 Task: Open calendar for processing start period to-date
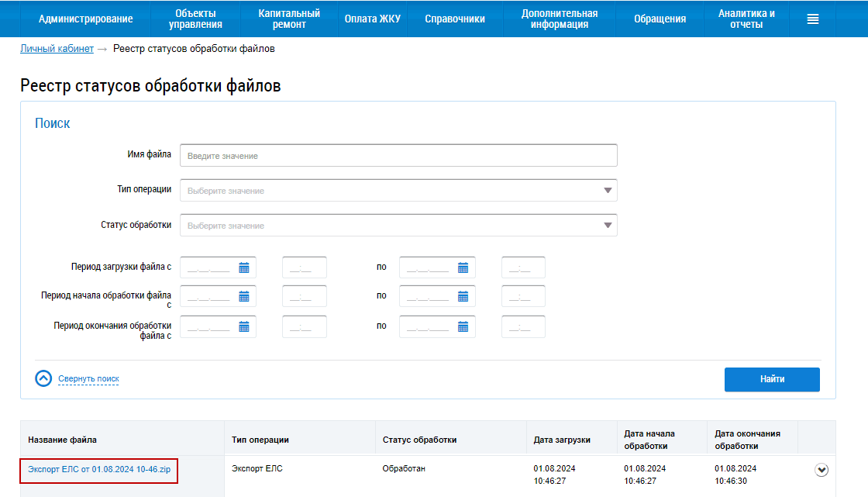pyautogui.click(x=463, y=297)
